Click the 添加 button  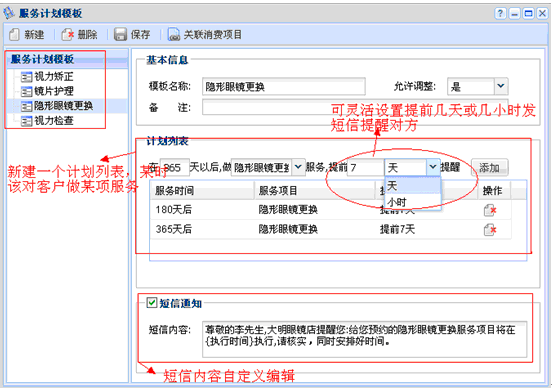click(x=489, y=168)
